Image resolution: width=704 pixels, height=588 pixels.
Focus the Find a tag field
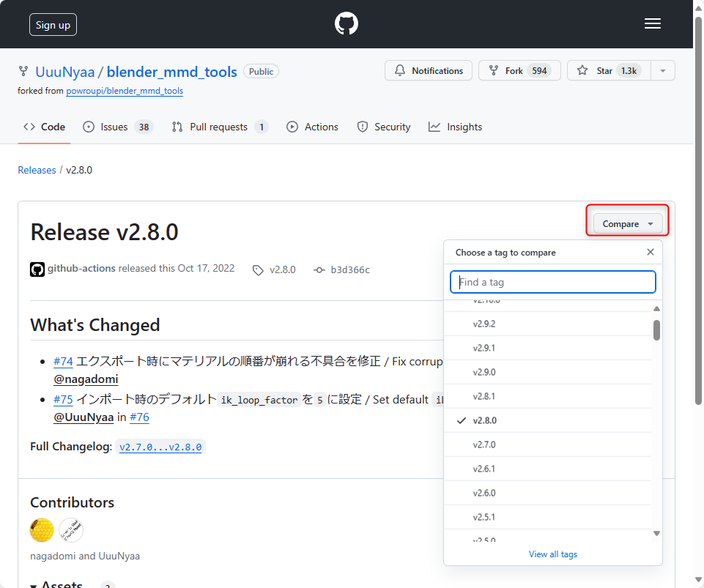coord(552,282)
